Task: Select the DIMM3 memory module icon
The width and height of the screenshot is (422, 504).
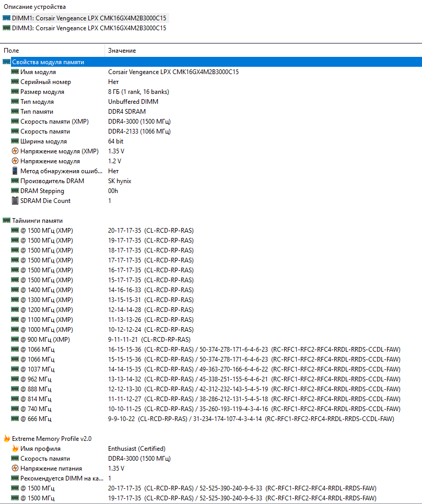Action: pyautogui.click(x=6, y=28)
